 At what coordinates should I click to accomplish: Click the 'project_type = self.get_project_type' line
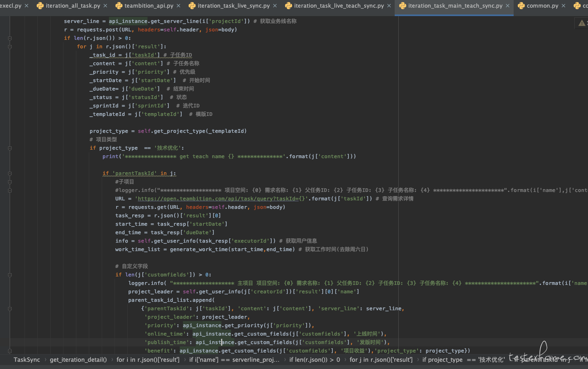pos(168,131)
